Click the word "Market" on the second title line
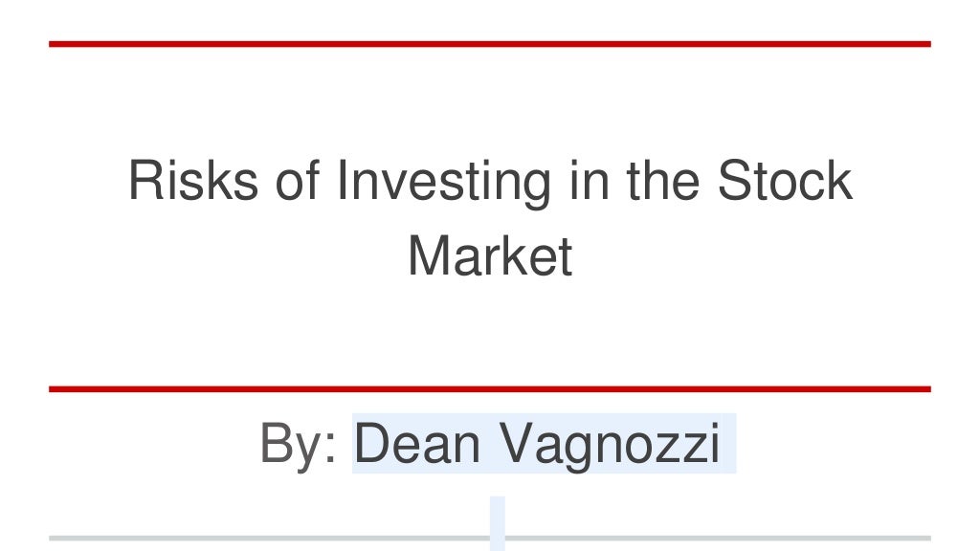 click(490, 255)
